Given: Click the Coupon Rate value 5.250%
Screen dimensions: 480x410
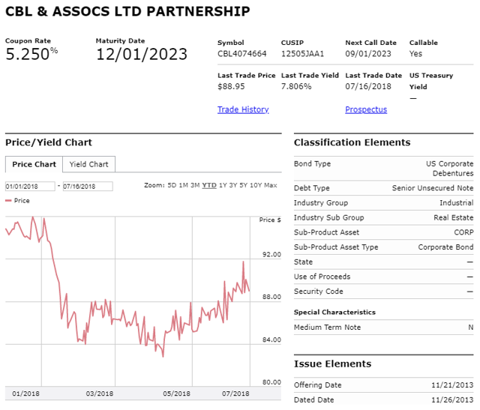Looking at the screenshot, I should point(32,54).
